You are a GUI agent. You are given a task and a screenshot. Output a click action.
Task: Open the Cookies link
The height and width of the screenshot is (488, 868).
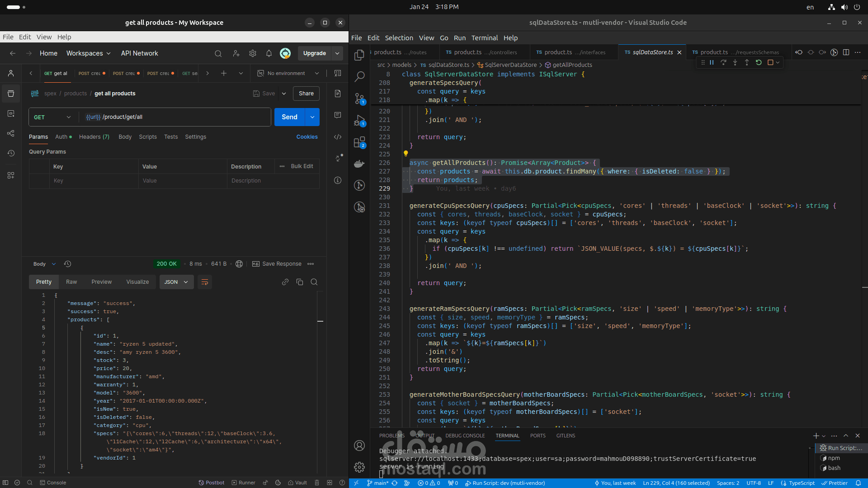(x=307, y=137)
